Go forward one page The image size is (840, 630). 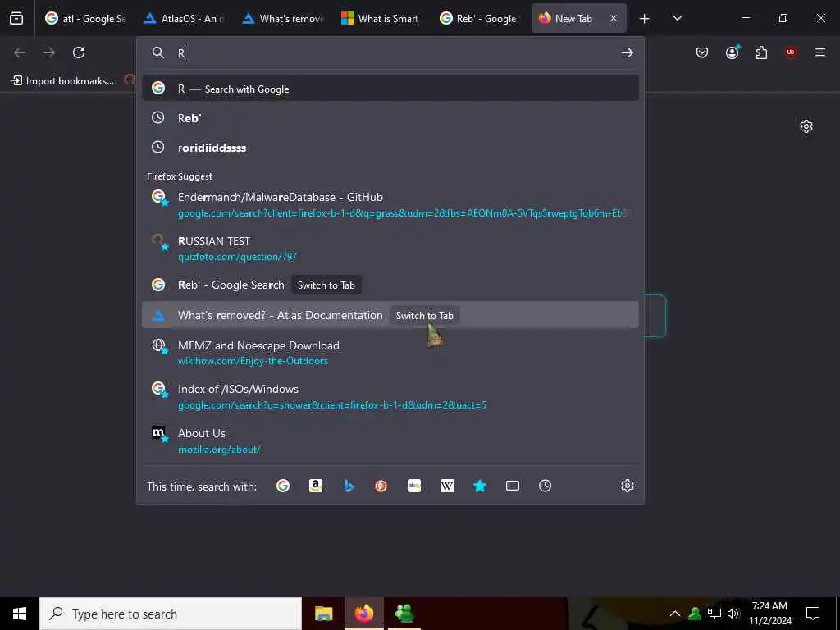[49, 52]
